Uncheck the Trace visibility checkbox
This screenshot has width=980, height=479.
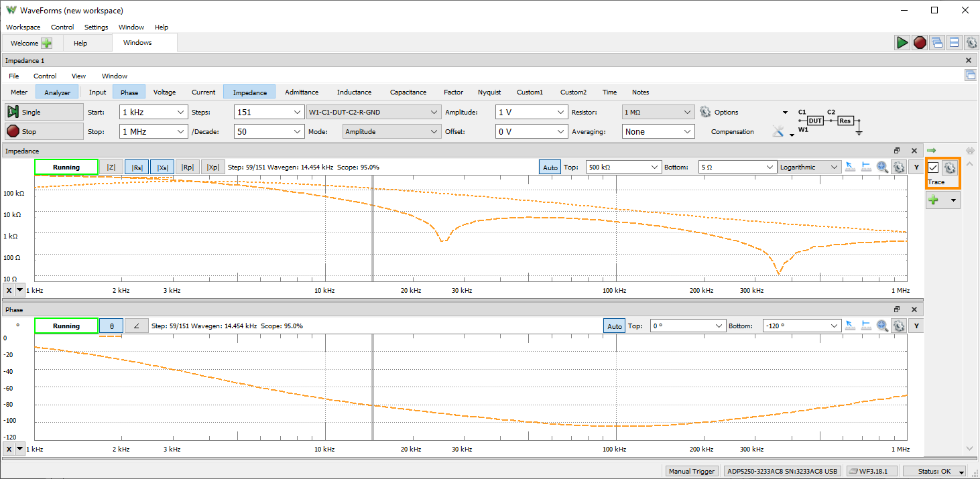(x=933, y=167)
